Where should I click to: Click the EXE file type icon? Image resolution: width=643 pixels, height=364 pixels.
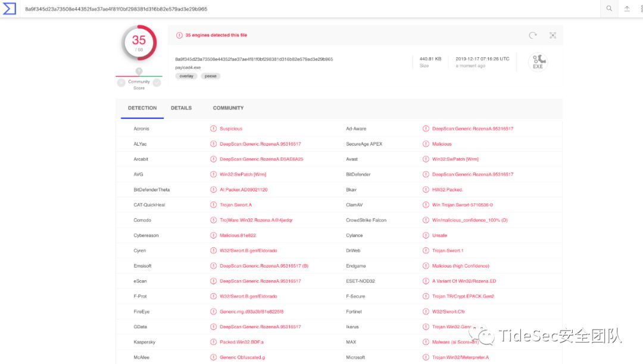tap(538, 62)
